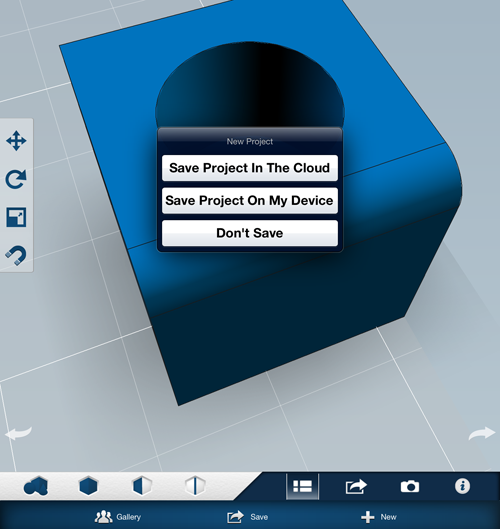Screen dimensions: 500x529
Task: Click Save Project In The Cloud
Action: [x=250, y=168]
